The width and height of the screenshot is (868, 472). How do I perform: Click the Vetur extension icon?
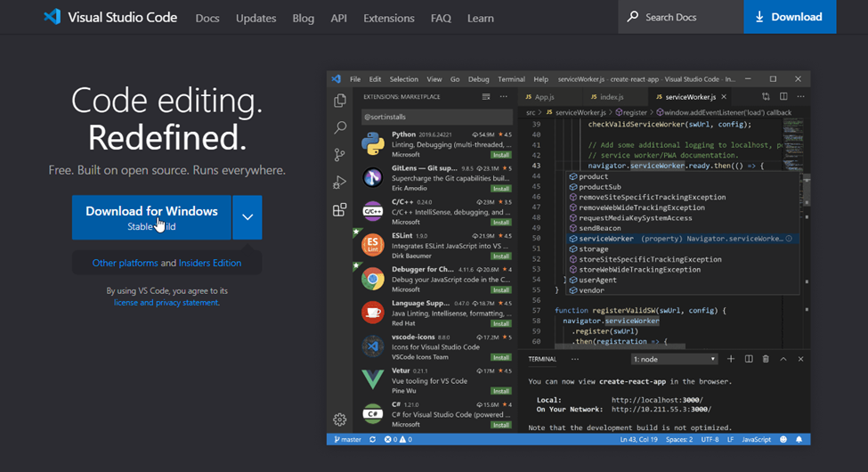tap(373, 380)
